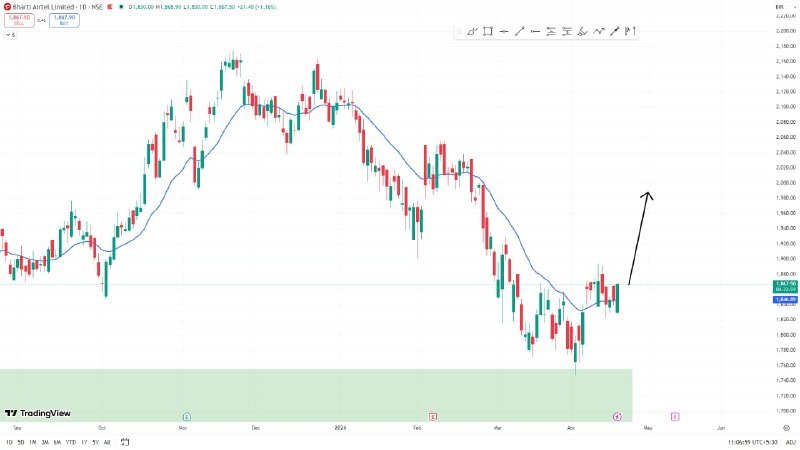Select the YTD date range
This screenshot has height=450, width=800.
tap(71, 442)
